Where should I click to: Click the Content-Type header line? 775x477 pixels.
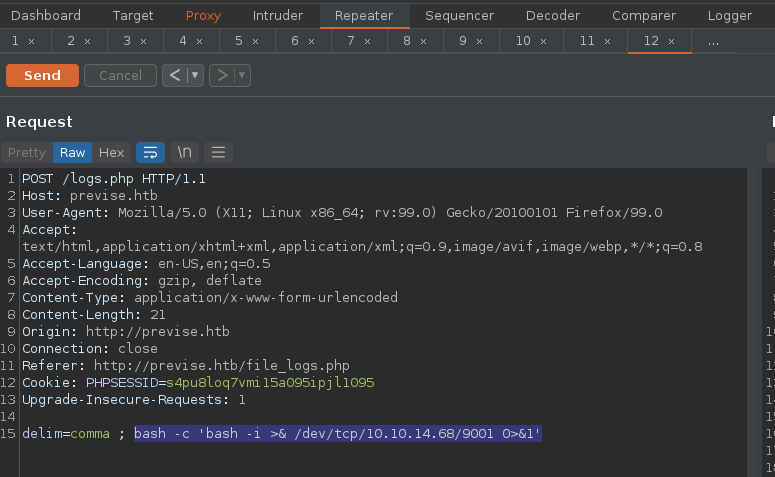click(210, 298)
